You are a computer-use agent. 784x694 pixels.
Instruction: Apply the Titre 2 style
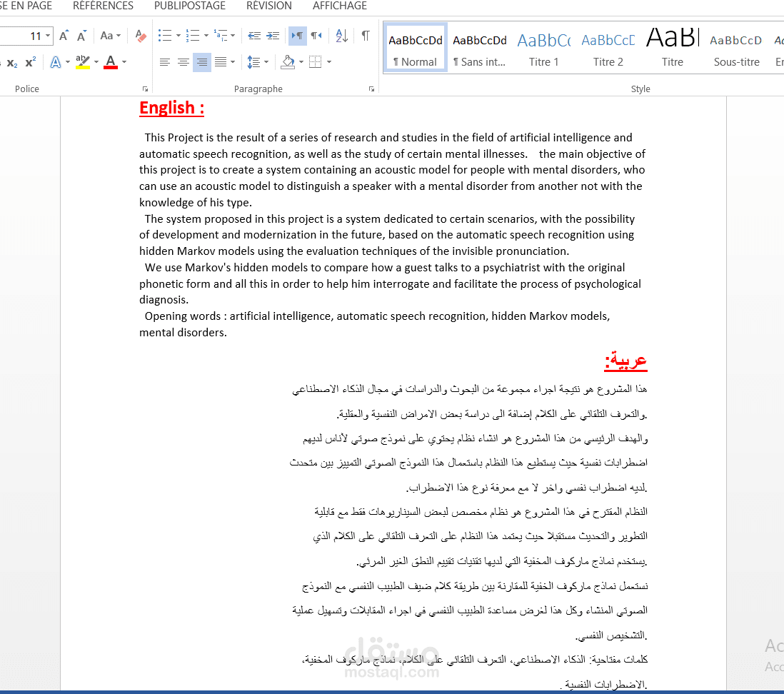pyautogui.click(x=608, y=48)
